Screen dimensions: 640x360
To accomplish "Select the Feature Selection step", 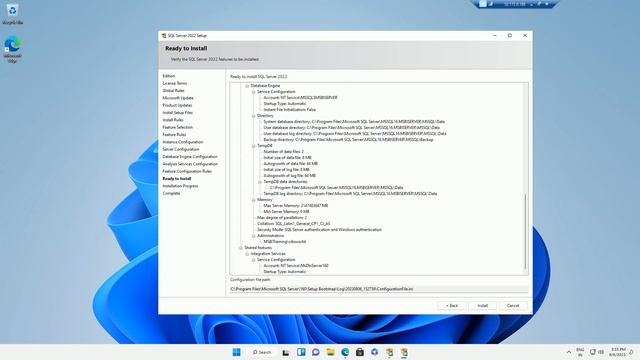I will (x=178, y=127).
